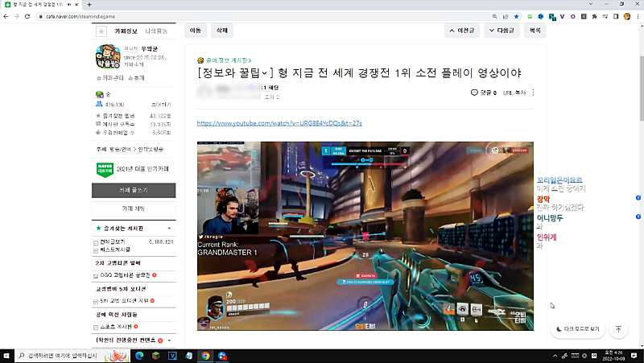Share this page from address bar

pos(506,16)
